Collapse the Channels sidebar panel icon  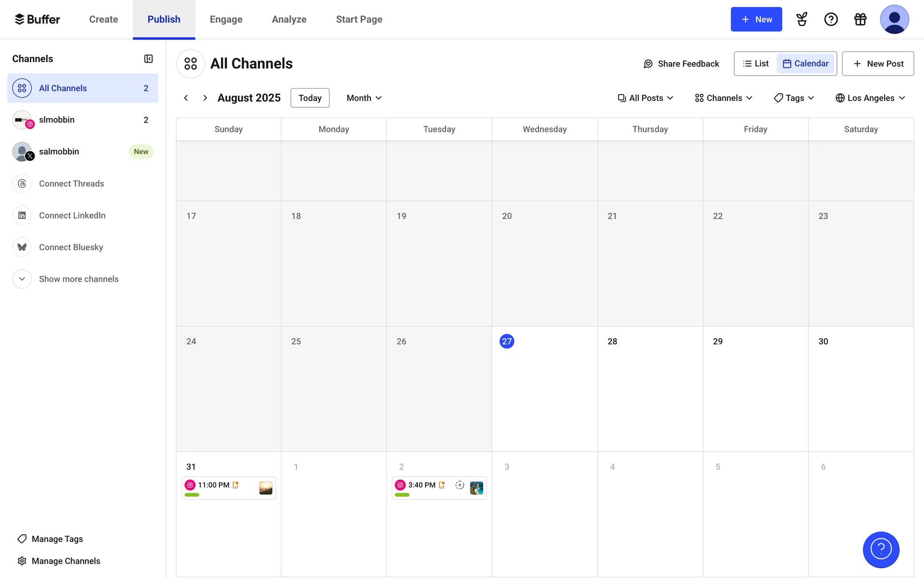(x=148, y=59)
